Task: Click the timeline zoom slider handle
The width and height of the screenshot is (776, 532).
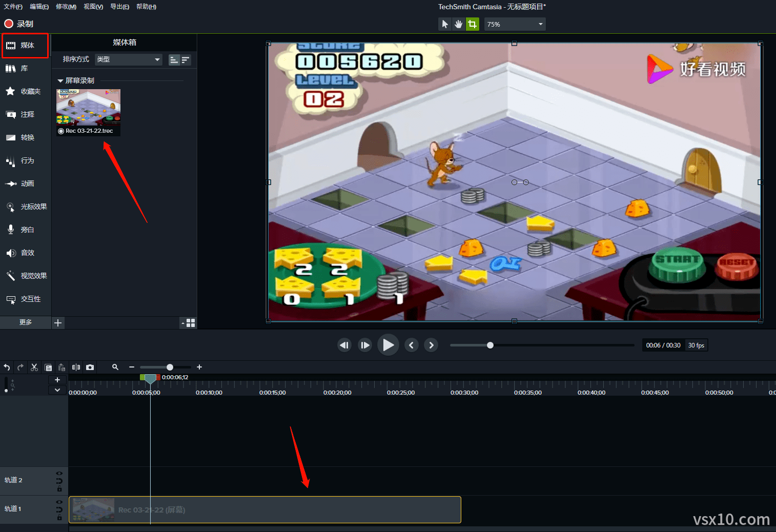Action: [x=170, y=367]
